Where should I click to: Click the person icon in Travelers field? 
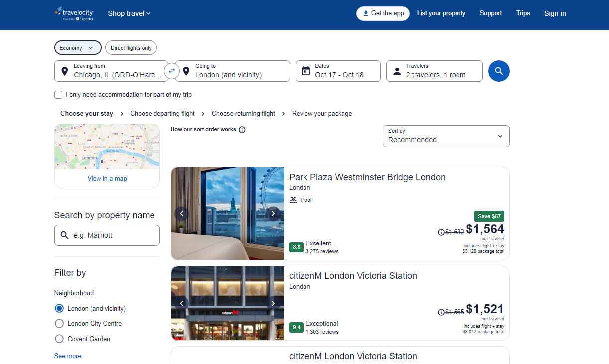point(397,71)
